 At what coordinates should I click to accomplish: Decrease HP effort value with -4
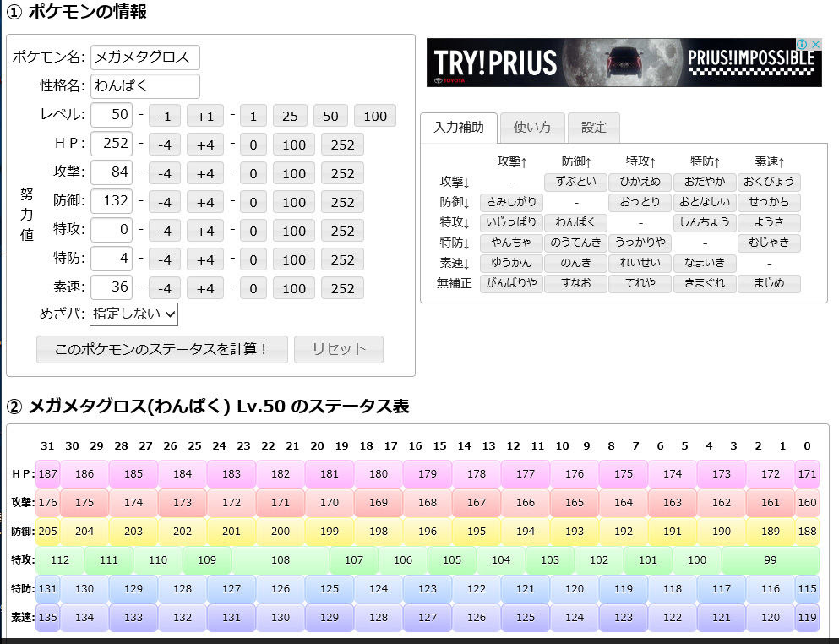coord(164,145)
